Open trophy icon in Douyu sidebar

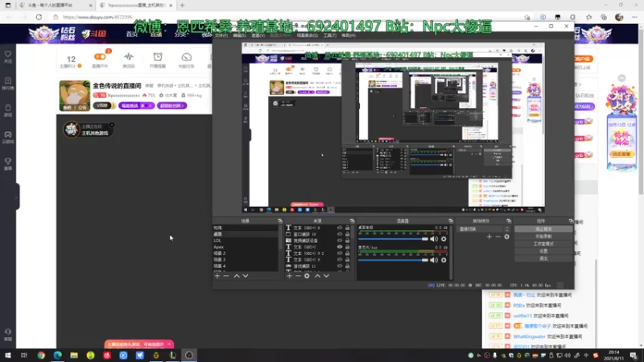coord(8,161)
